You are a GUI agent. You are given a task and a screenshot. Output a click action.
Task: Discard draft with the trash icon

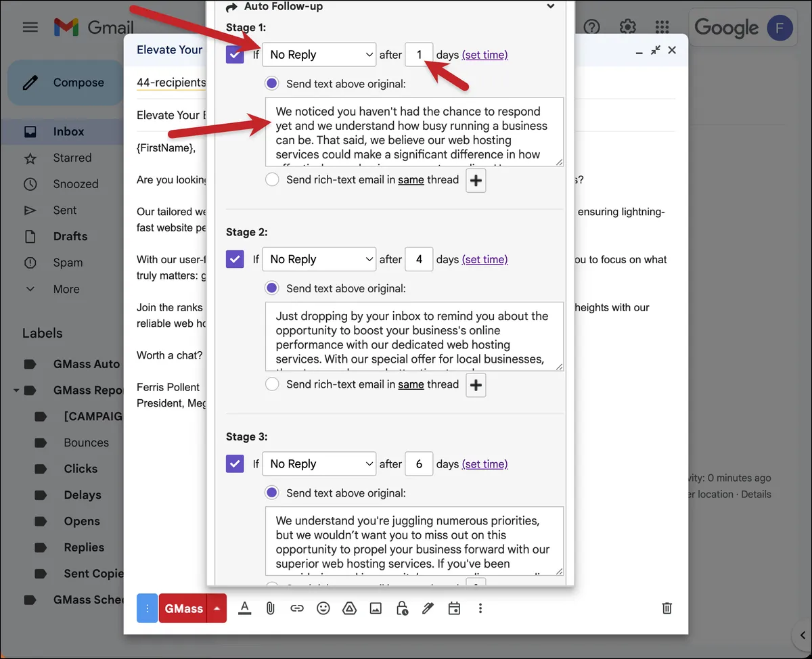(667, 608)
